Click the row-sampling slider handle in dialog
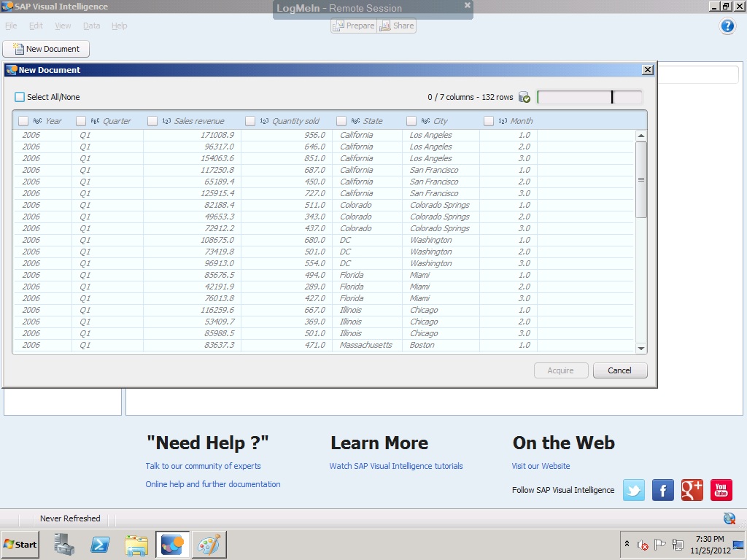Image resolution: width=747 pixels, height=560 pixels. point(612,97)
